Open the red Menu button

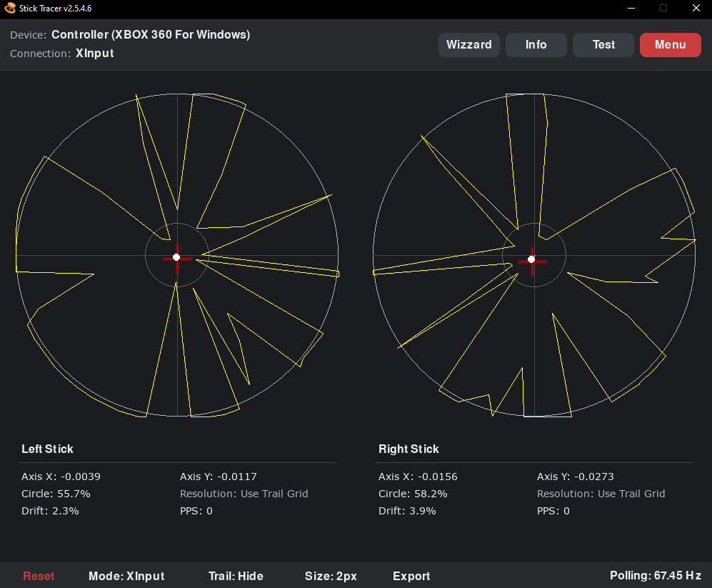(671, 44)
